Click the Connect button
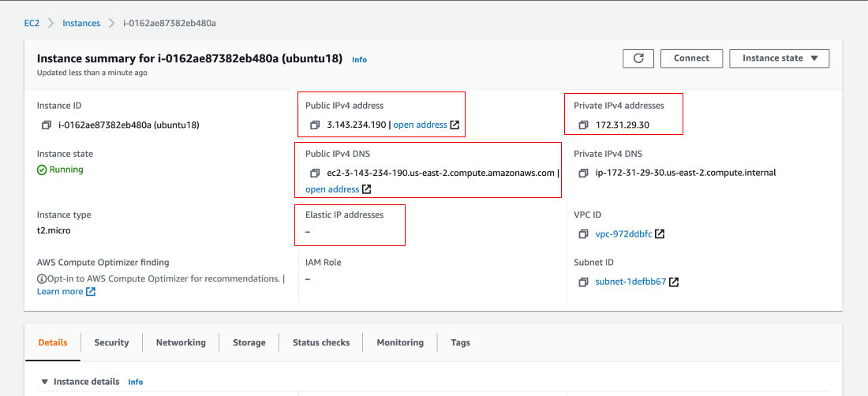Viewport: 868px width, 396px height. [x=691, y=58]
